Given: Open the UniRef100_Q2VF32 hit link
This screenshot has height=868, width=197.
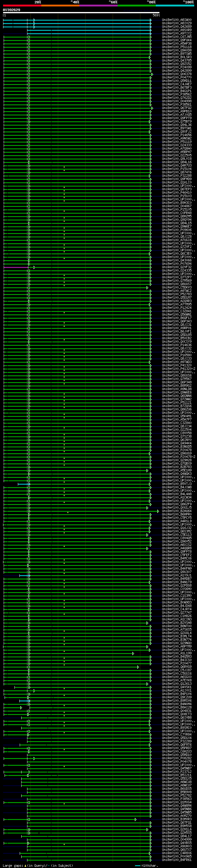Looking at the screenshot, I should (176, 267).
